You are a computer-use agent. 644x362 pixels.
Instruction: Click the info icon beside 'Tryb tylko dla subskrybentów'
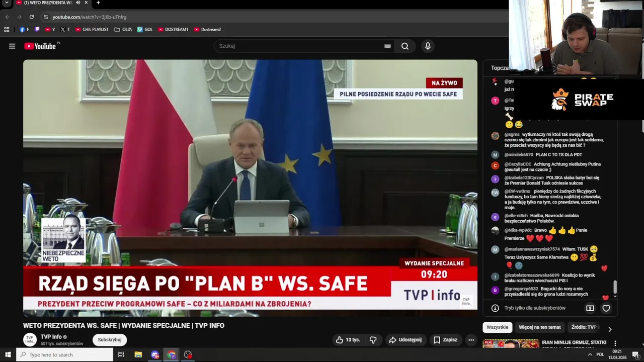(x=495, y=308)
